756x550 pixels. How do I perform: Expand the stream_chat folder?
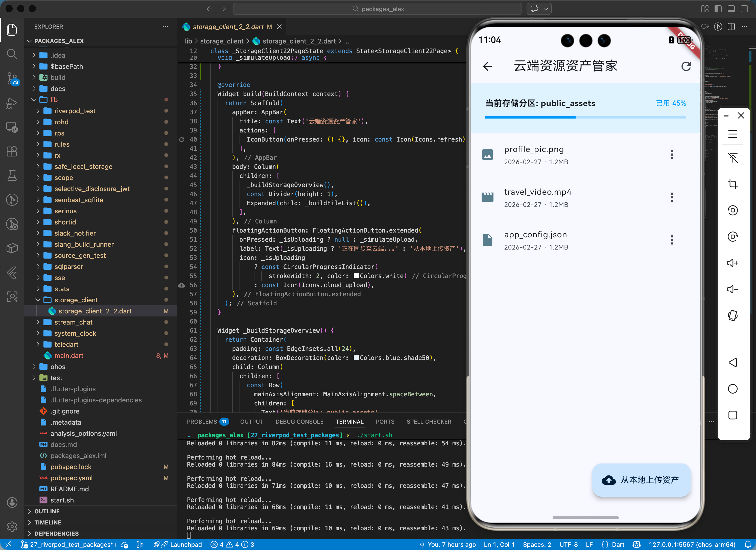73,322
